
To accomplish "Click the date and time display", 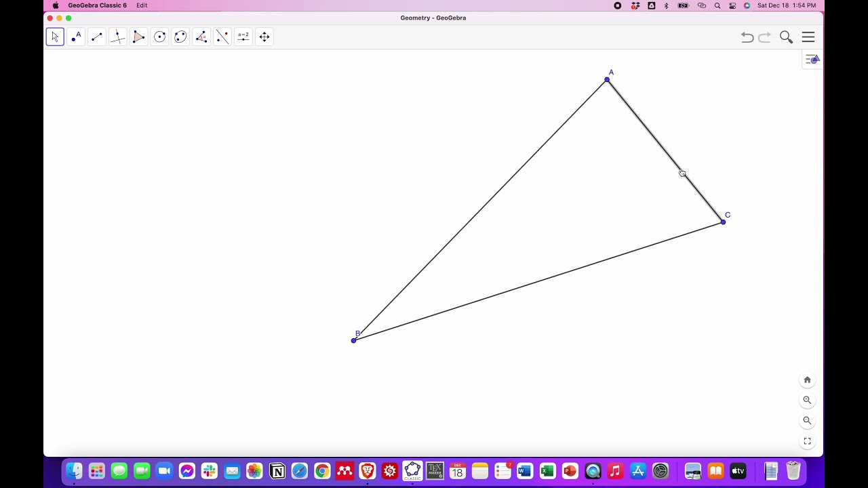I will pyautogui.click(x=787, y=5).
